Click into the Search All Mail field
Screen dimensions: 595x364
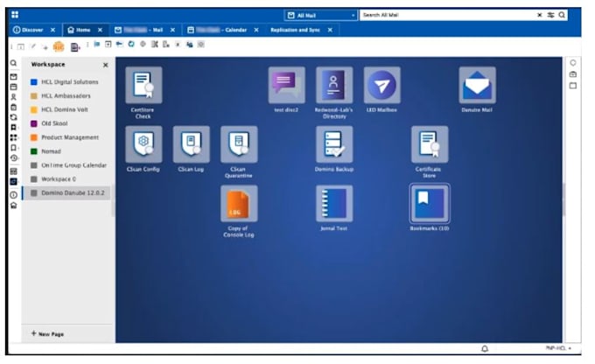coord(447,15)
